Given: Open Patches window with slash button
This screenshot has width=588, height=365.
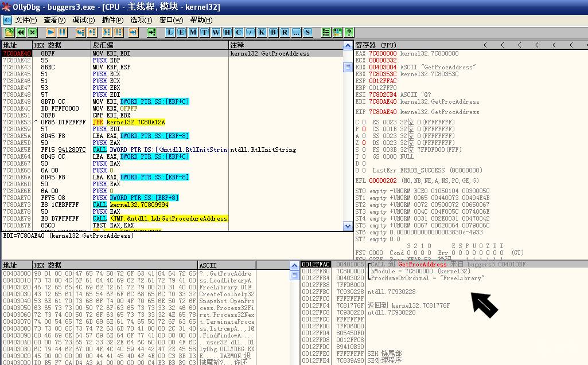Looking at the screenshot, I should tap(251, 32).
